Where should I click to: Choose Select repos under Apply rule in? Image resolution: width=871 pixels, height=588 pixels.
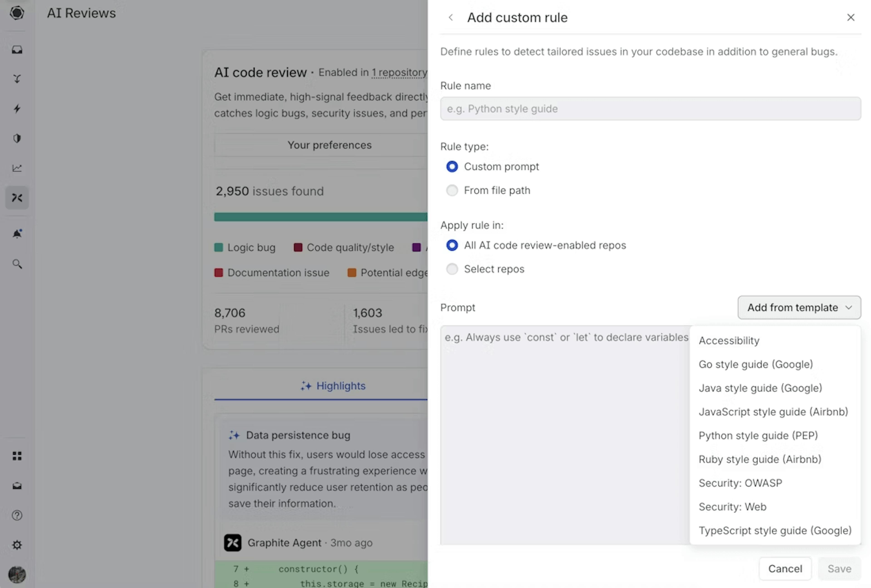pyautogui.click(x=452, y=269)
